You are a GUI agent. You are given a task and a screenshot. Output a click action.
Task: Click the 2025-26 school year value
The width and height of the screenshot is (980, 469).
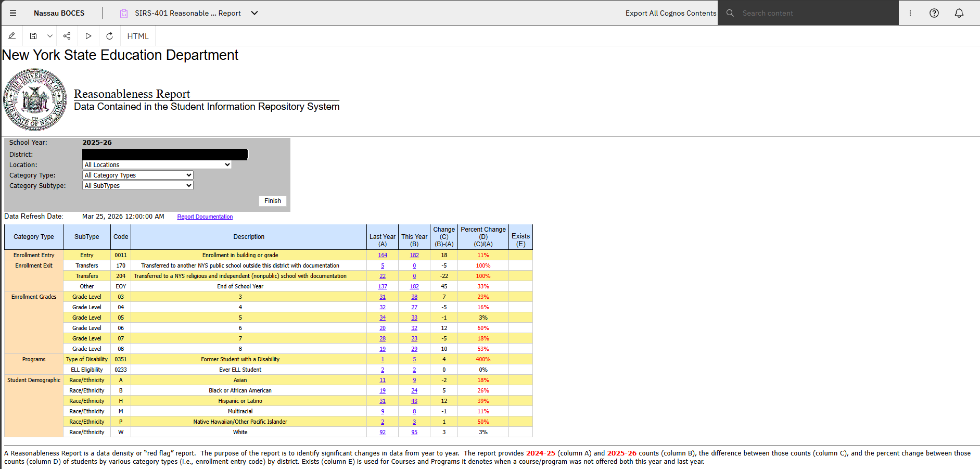[x=97, y=143]
